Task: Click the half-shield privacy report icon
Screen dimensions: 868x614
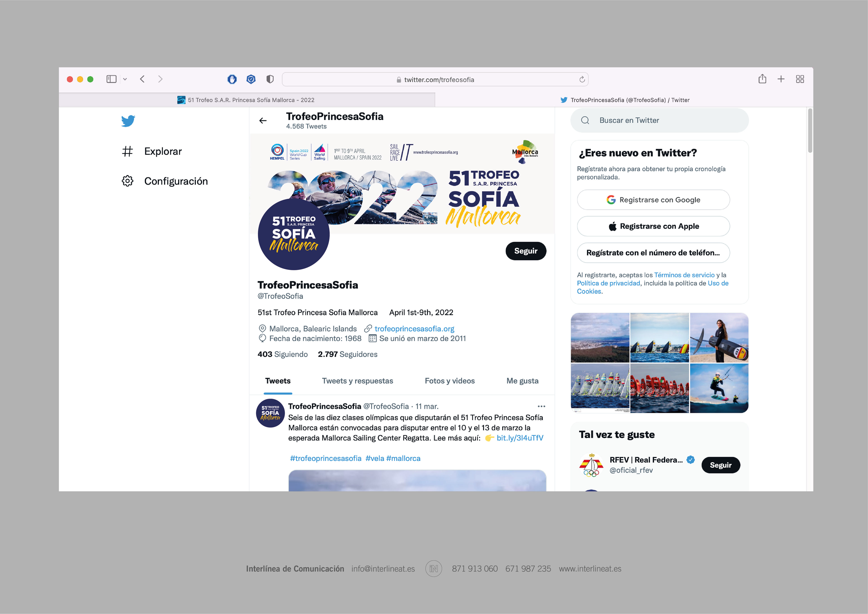Action: [x=269, y=79]
